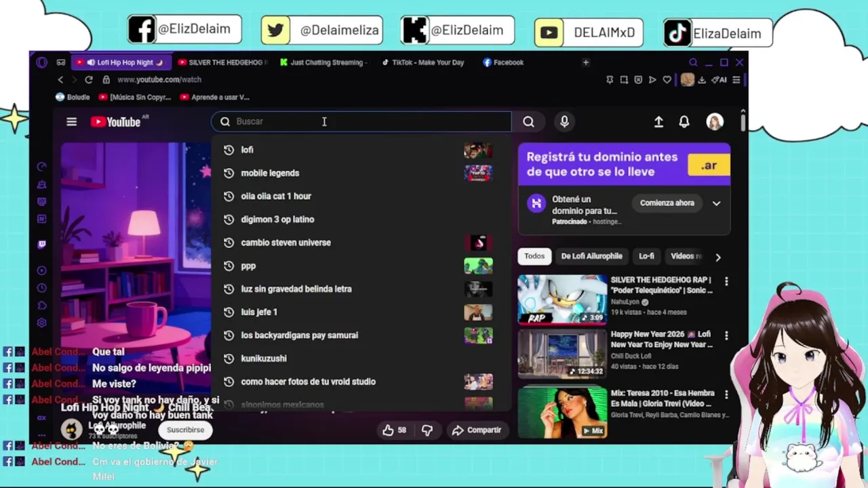
Task: Select the Lo-fi filter chip
Action: 646,256
